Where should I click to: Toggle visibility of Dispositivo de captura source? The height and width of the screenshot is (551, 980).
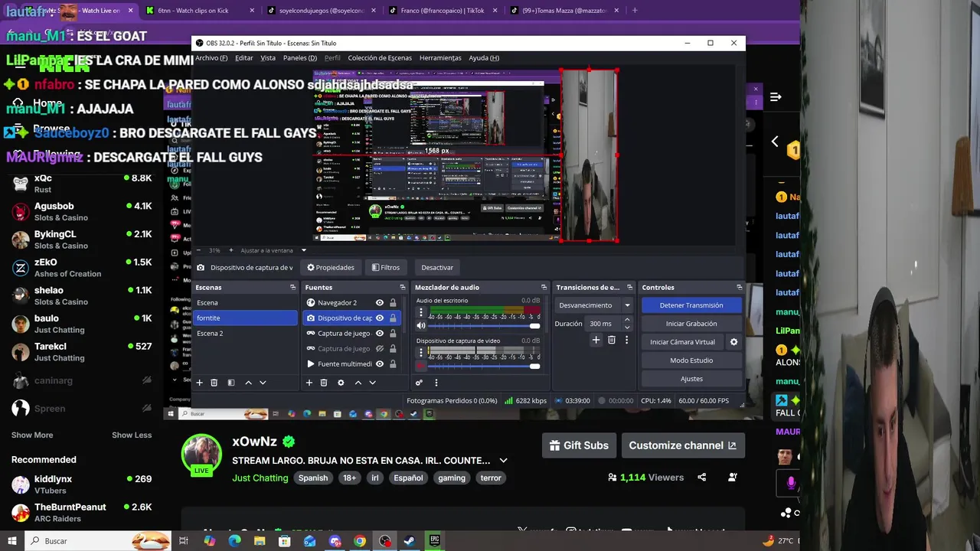click(380, 318)
